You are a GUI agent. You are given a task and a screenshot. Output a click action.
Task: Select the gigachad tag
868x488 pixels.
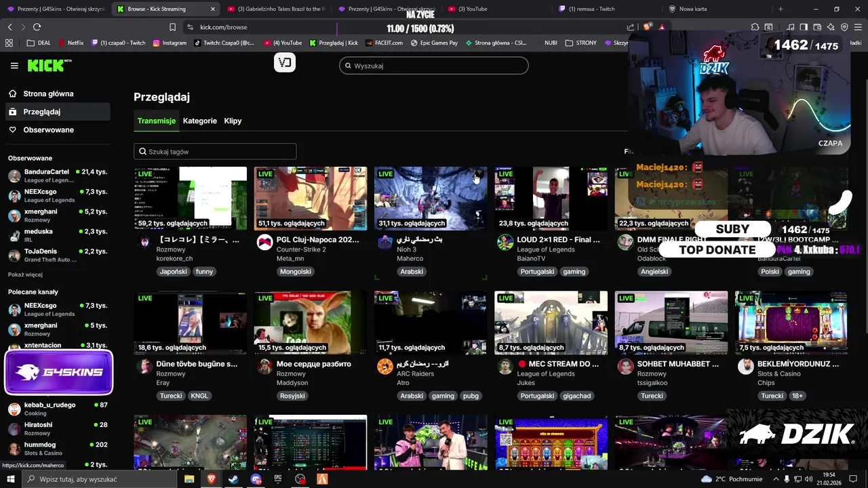[x=577, y=396]
